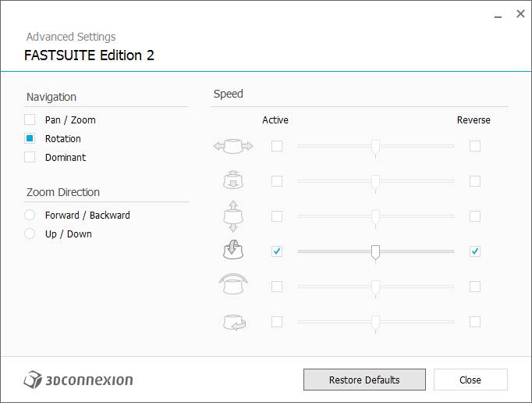Click the tilt motion icon

click(x=233, y=250)
